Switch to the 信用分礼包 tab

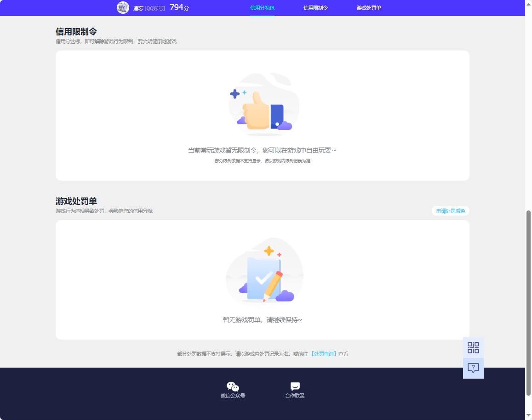[x=262, y=8]
